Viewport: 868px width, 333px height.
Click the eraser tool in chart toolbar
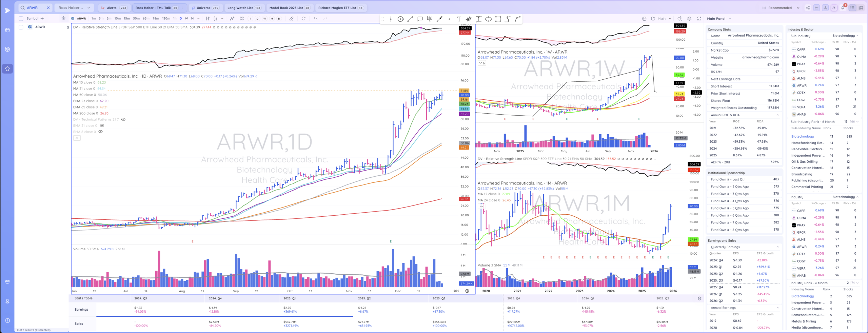pyautogui.click(x=291, y=19)
